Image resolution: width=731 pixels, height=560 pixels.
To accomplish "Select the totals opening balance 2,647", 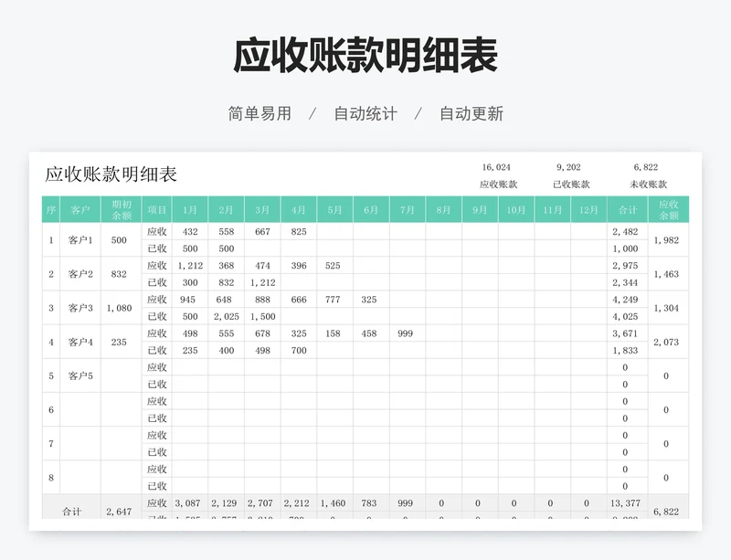I will point(122,508).
